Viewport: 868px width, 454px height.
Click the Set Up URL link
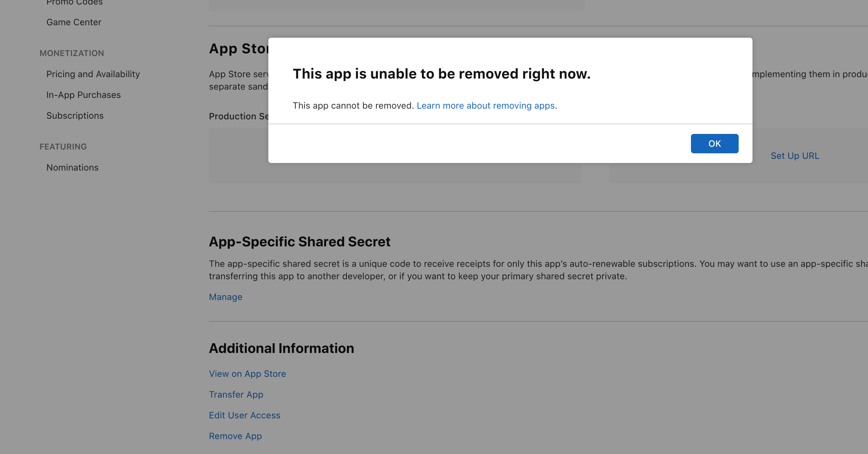[795, 156]
